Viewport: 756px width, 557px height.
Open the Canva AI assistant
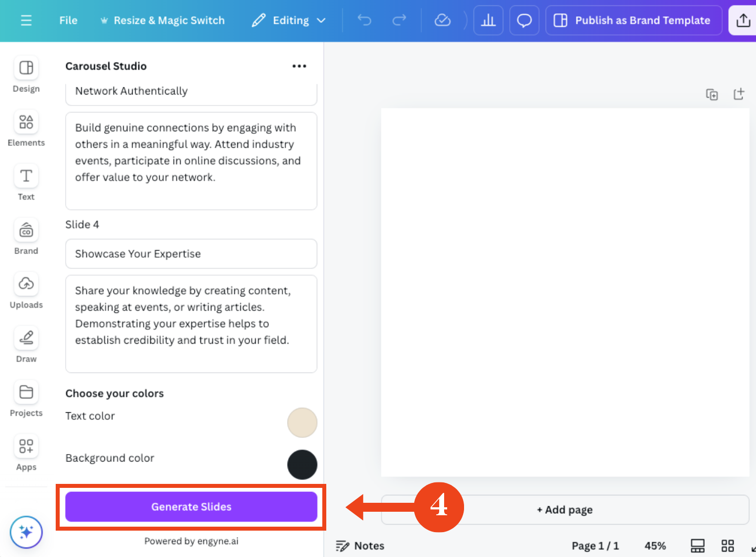pyautogui.click(x=26, y=532)
